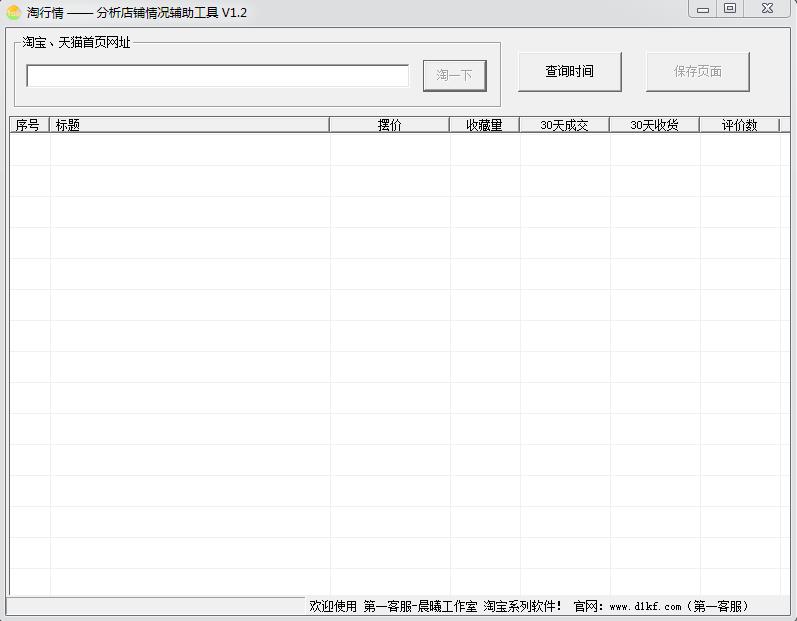Close the 淘行情 tool window
The height and width of the screenshot is (621, 797).
pyautogui.click(x=767, y=9)
